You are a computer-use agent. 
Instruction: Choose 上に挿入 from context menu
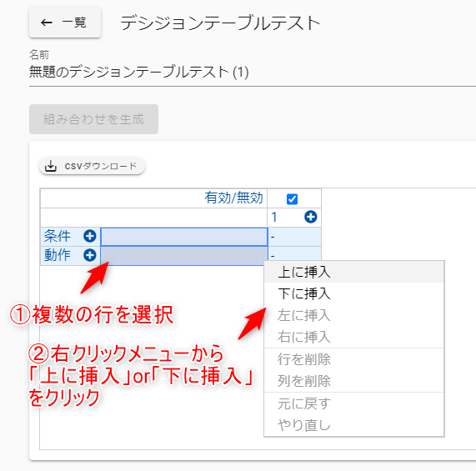click(354, 272)
